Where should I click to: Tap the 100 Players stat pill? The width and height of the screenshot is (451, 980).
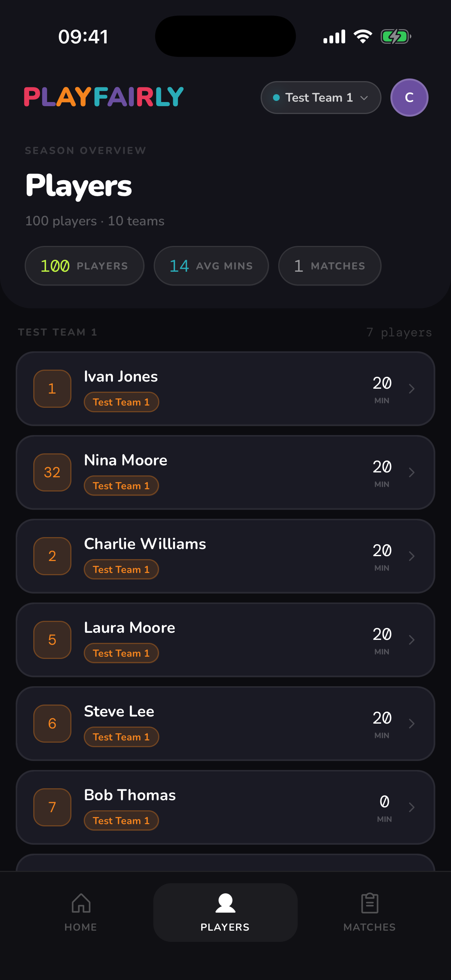pyautogui.click(x=85, y=265)
